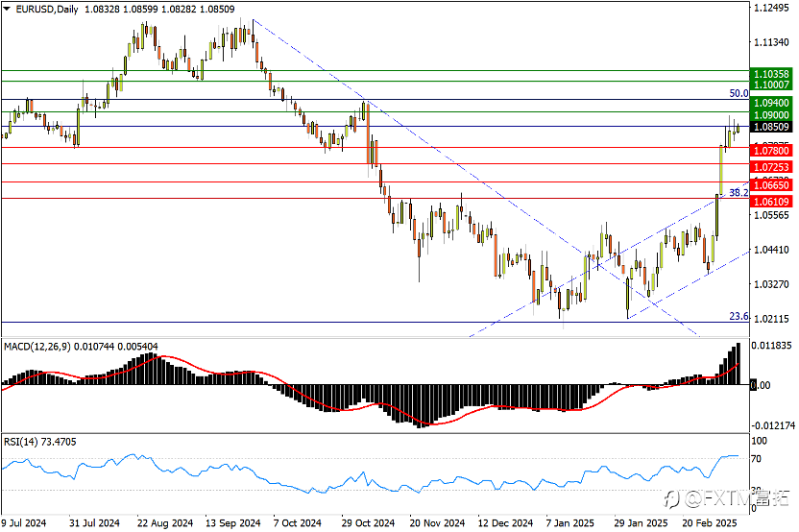Click the 22 Aug 2024 date label
This screenshot has width=799, height=532.
[x=165, y=523]
